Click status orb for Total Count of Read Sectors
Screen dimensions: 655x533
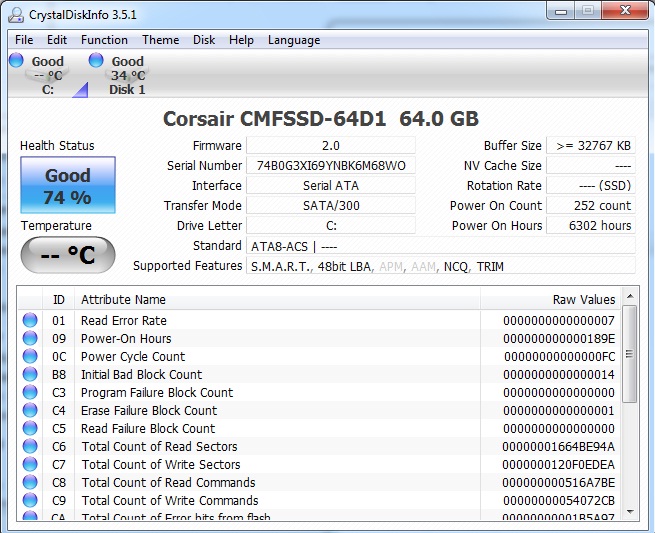click(30, 446)
